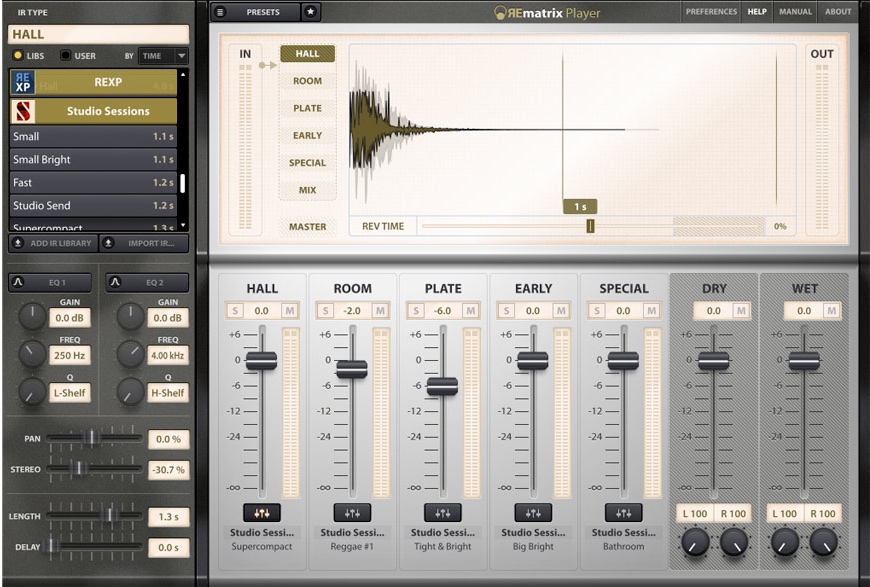Mute the PLATE channel
The width and height of the screenshot is (870, 587).
(470, 311)
